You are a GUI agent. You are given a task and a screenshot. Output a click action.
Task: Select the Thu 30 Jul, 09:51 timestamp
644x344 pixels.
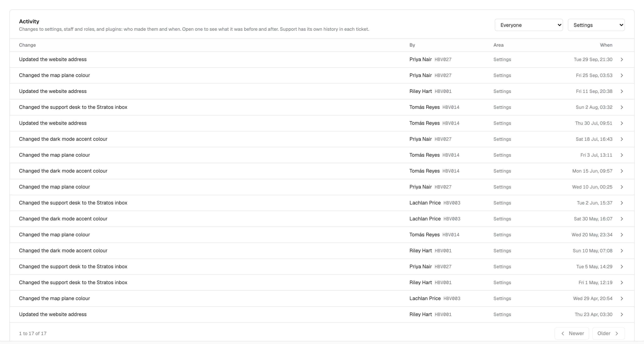594,123
